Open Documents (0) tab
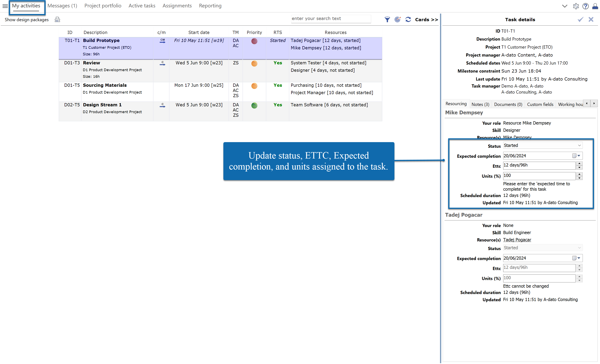Screen dimensions: 600x364 pyautogui.click(x=508, y=104)
